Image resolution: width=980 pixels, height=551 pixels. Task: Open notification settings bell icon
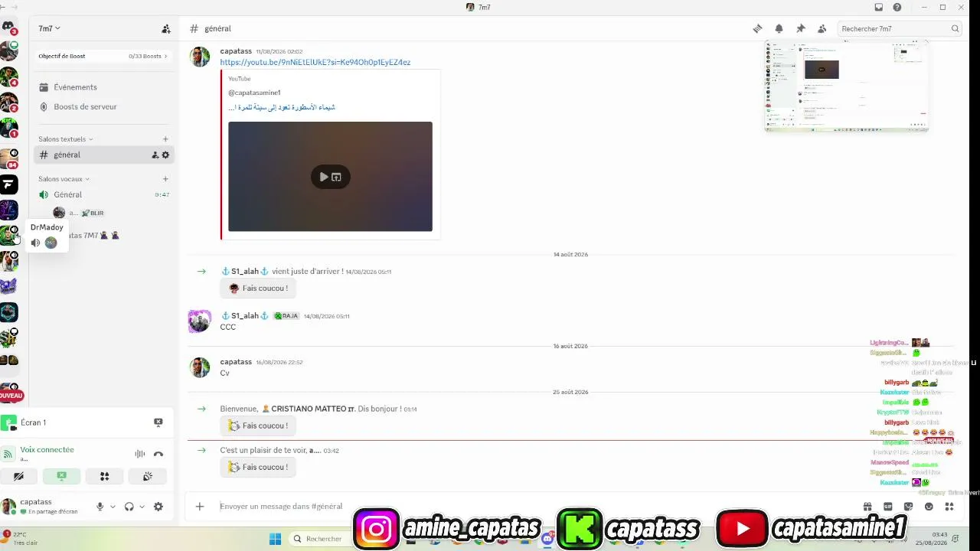[x=779, y=28]
